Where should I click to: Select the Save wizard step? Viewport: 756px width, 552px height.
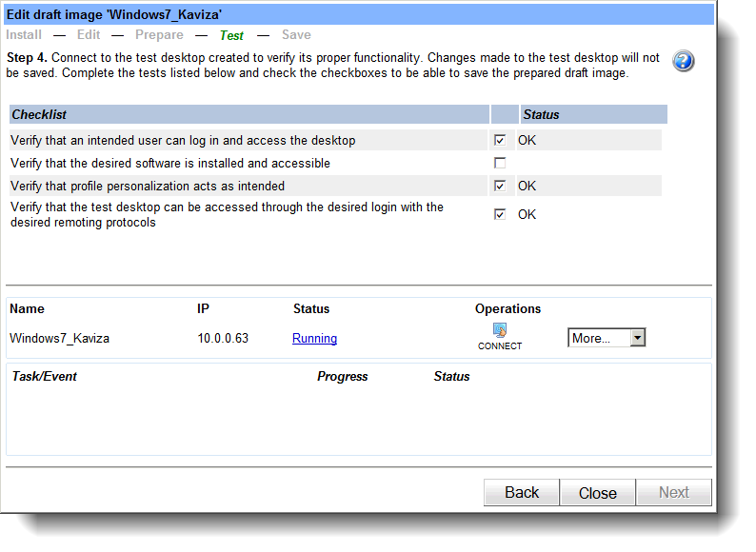click(296, 35)
